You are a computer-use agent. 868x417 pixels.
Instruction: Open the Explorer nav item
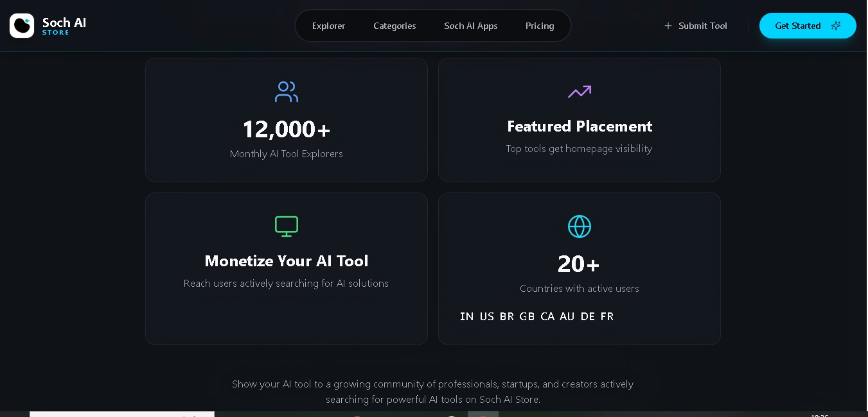328,26
